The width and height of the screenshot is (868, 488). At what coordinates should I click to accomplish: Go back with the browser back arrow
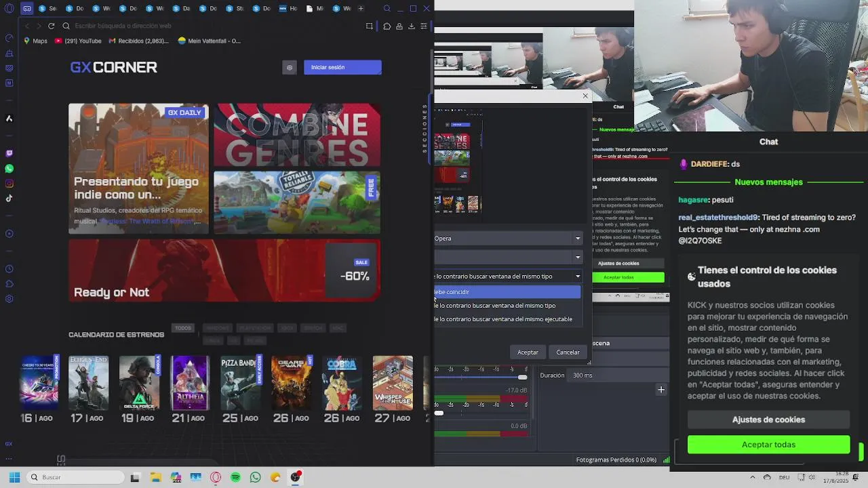(27, 26)
